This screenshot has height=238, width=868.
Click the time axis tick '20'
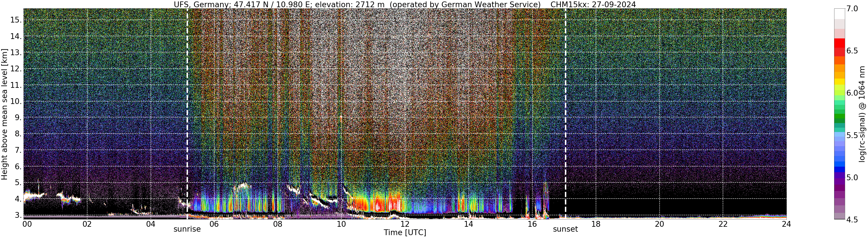pos(659,224)
